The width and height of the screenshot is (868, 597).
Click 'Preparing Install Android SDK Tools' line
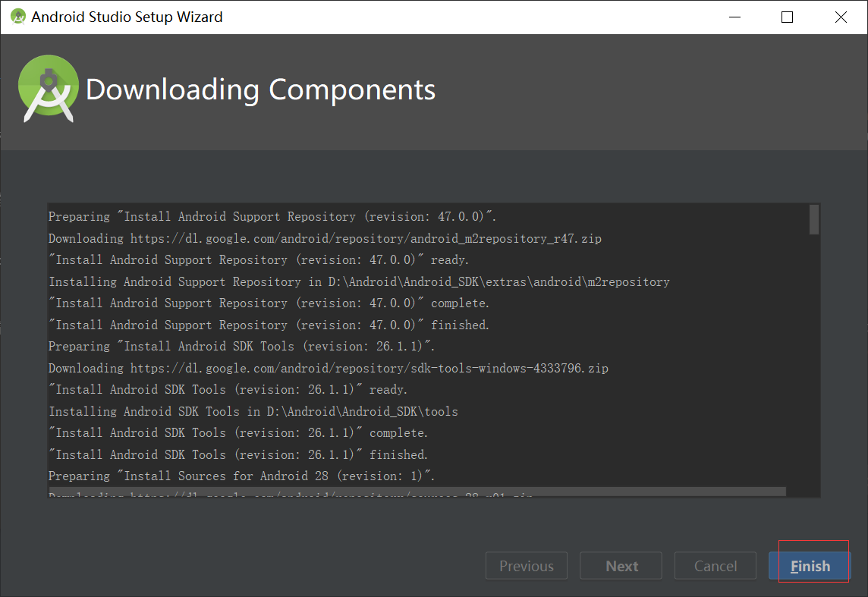[241, 346]
